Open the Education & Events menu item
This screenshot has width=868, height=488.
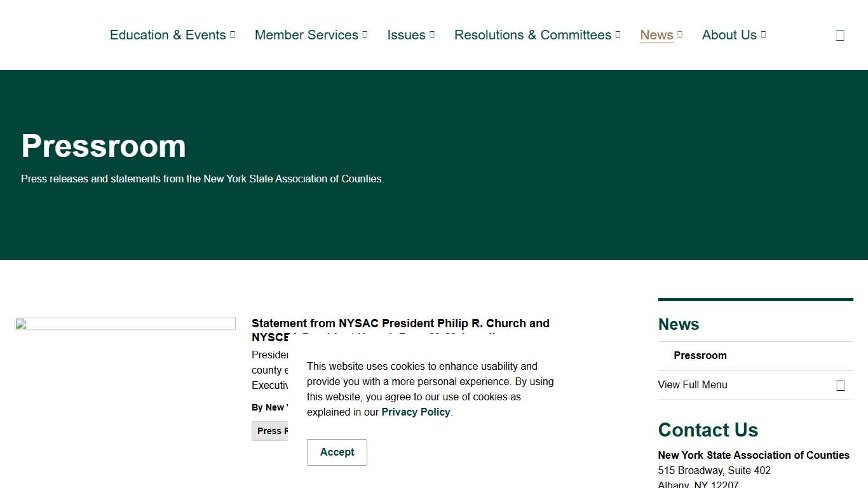click(x=168, y=35)
